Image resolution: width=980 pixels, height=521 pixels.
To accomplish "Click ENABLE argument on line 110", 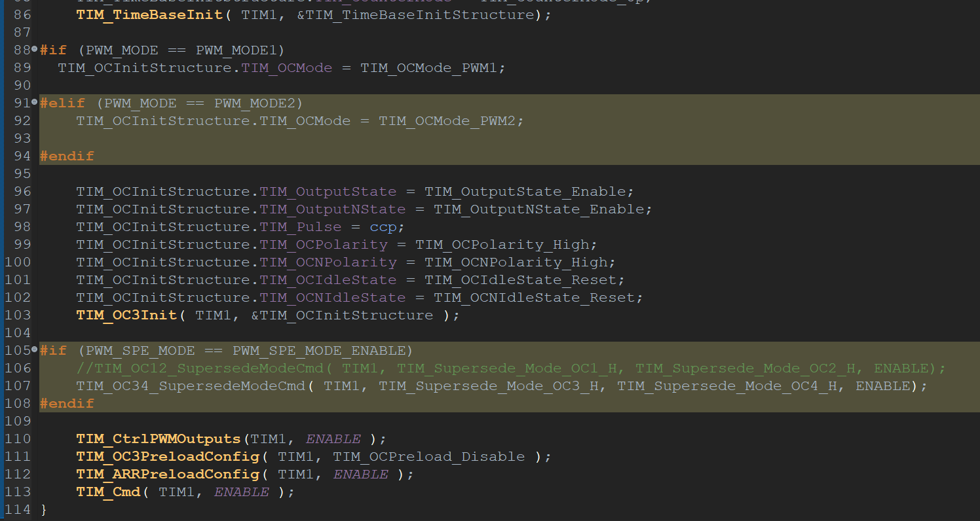I will [x=333, y=439].
